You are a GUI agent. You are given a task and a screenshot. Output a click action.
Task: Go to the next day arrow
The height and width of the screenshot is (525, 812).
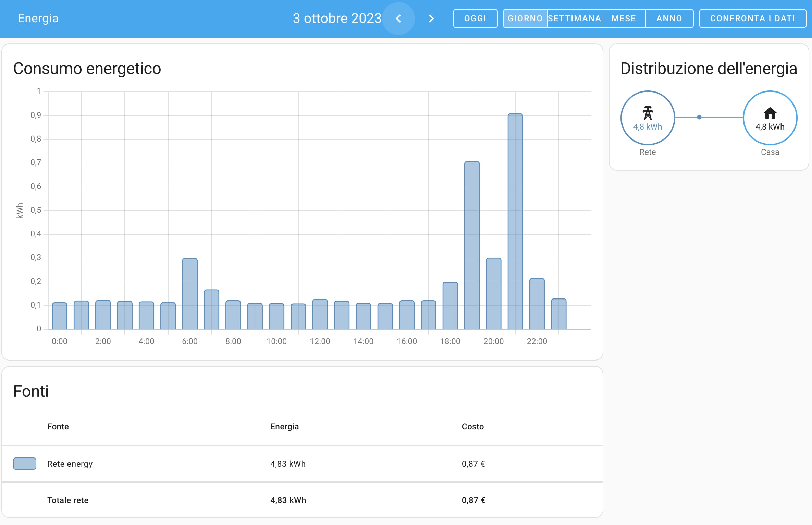(x=431, y=19)
